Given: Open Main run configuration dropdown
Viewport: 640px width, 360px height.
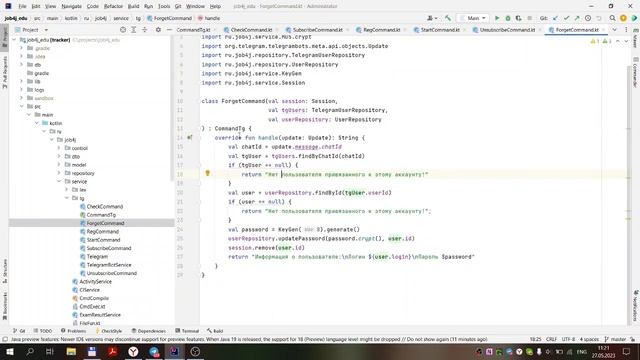Looking at the screenshot, I should click(473, 18).
